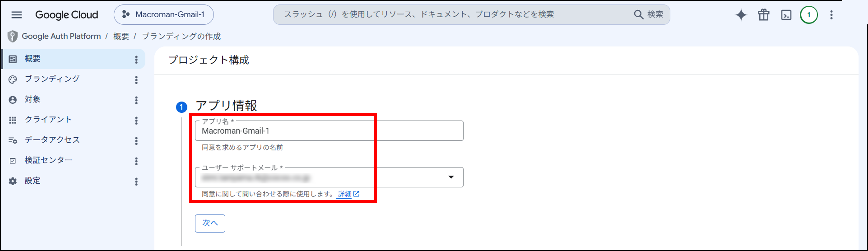Click the 次へ button
Image resolution: width=868 pixels, height=251 pixels.
coord(210,223)
